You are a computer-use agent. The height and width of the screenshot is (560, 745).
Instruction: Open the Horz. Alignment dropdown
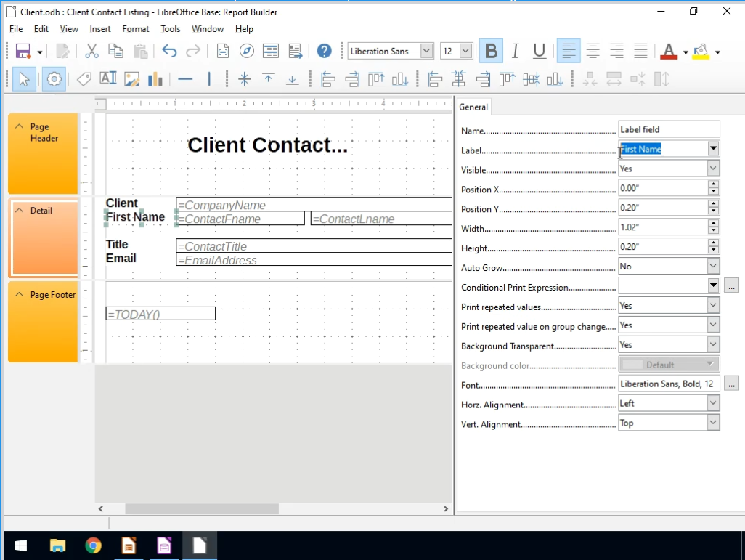click(713, 403)
